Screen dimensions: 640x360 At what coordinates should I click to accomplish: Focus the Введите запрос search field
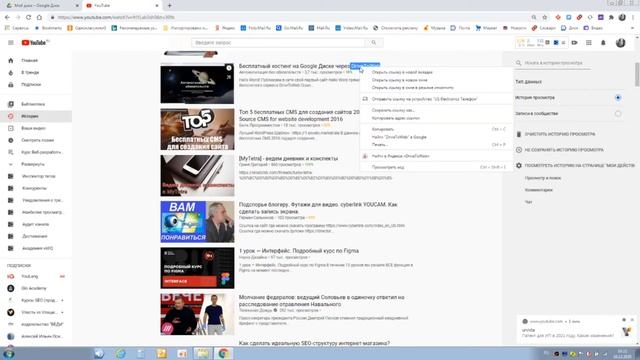pyautogui.click(x=278, y=42)
